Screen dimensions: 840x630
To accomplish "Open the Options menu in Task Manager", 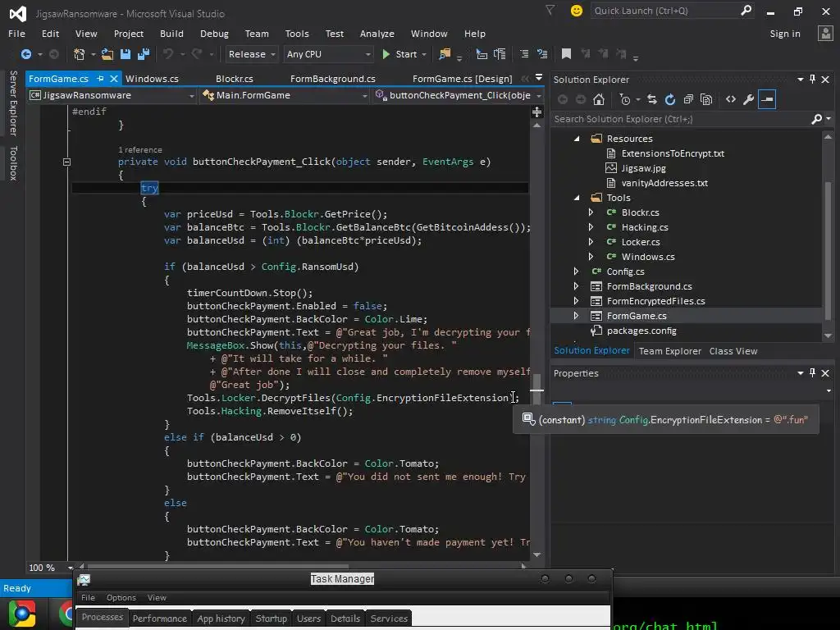I will [x=121, y=598].
